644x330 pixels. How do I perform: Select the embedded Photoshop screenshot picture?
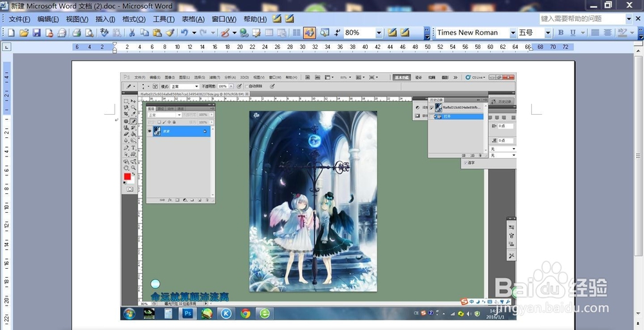318,197
